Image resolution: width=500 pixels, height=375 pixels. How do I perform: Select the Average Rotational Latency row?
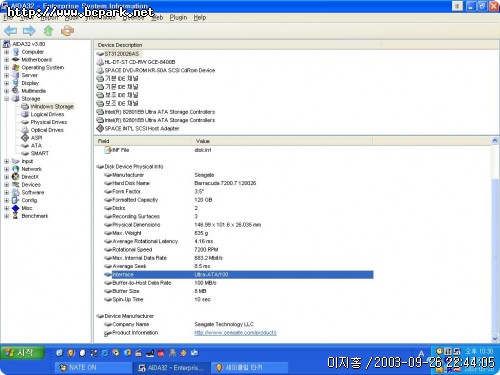(238, 241)
